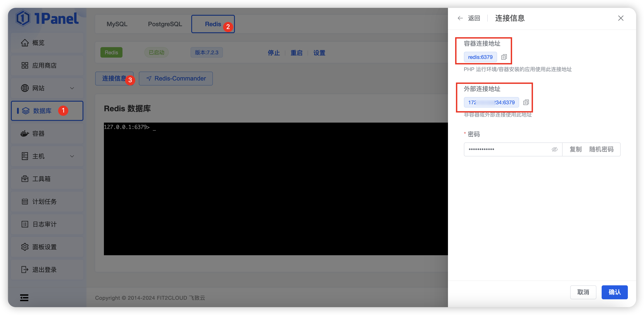The height and width of the screenshot is (315, 644).
Task: Click the 网站 globe icon
Action: (25, 88)
